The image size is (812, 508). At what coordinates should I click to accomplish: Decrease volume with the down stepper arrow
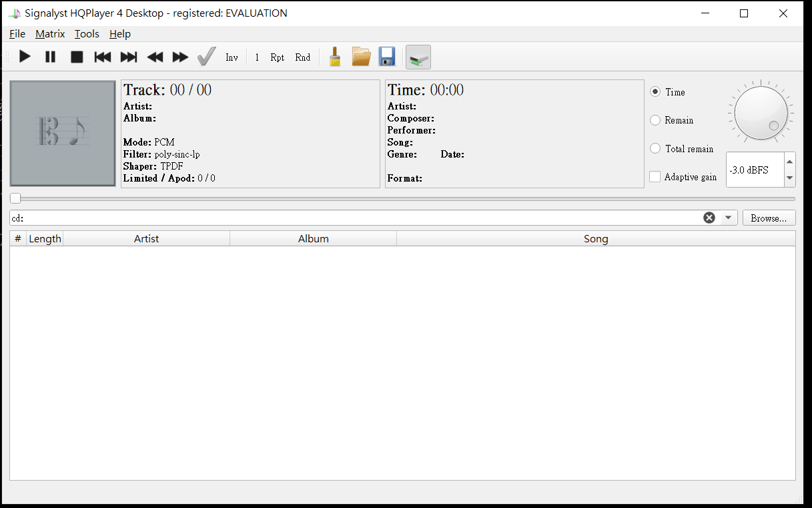790,178
